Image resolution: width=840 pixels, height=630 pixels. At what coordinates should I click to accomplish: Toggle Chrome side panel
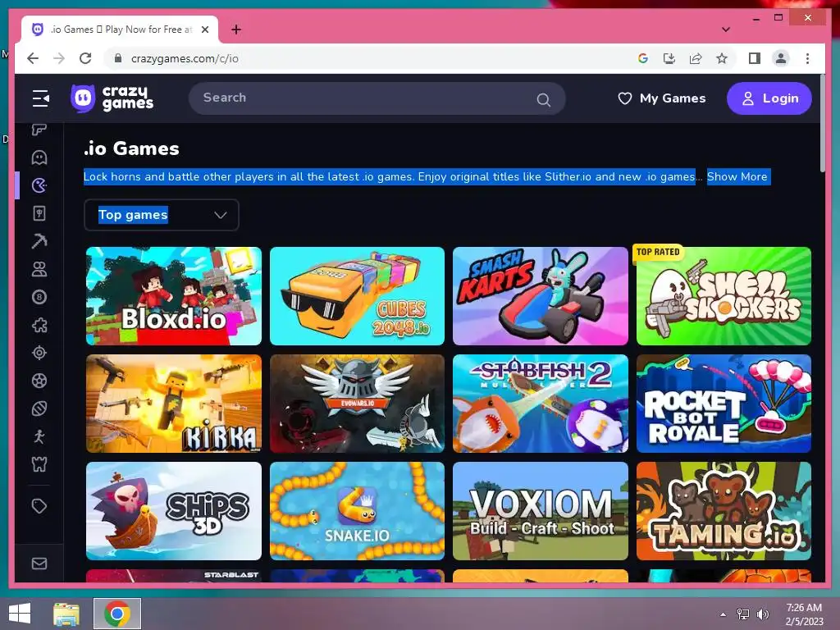pyautogui.click(x=755, y=58)
